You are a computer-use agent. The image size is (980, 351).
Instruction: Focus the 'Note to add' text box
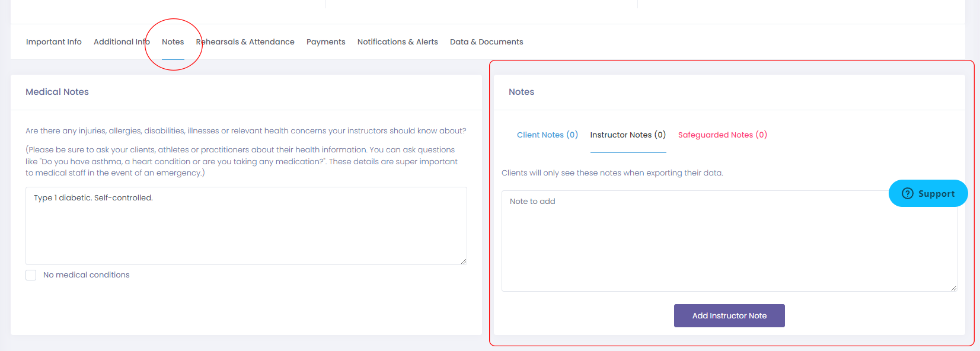click(x=694, y=243)
